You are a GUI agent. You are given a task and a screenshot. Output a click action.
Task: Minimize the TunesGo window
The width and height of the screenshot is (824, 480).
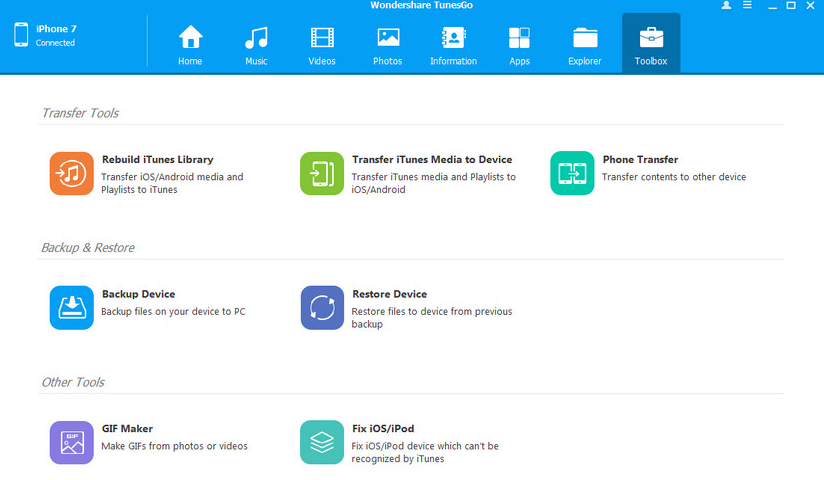(772, 6)
